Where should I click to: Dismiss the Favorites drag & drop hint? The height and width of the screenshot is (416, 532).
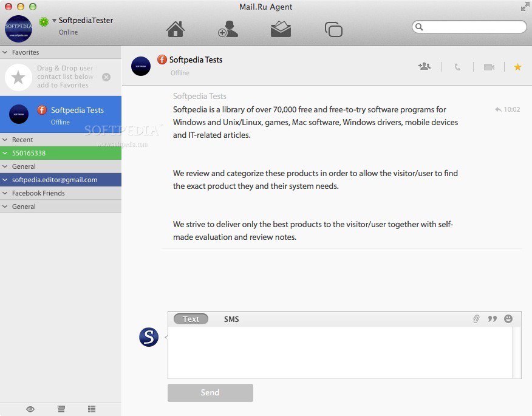(106, 77)
